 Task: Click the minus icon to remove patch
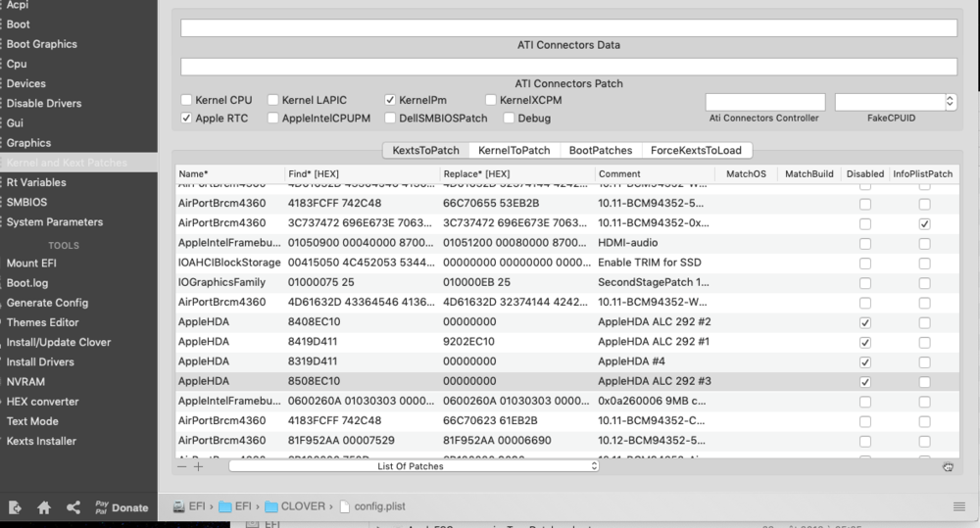[x=182, y=466]
